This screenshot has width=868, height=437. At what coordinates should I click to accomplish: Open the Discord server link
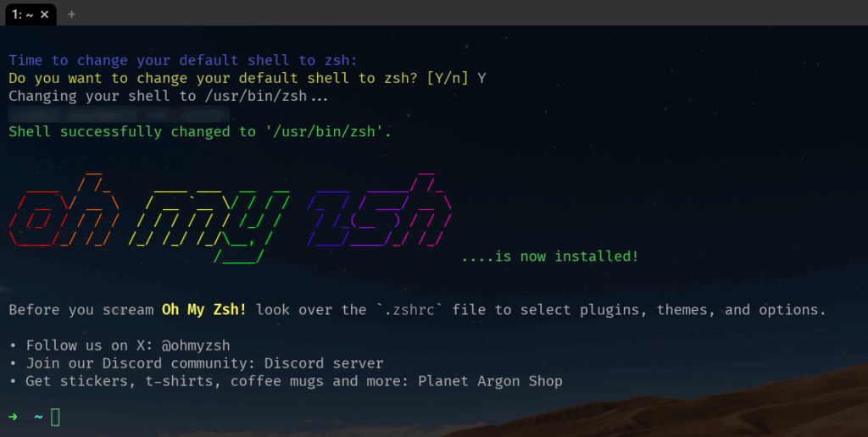click(323, 363)
